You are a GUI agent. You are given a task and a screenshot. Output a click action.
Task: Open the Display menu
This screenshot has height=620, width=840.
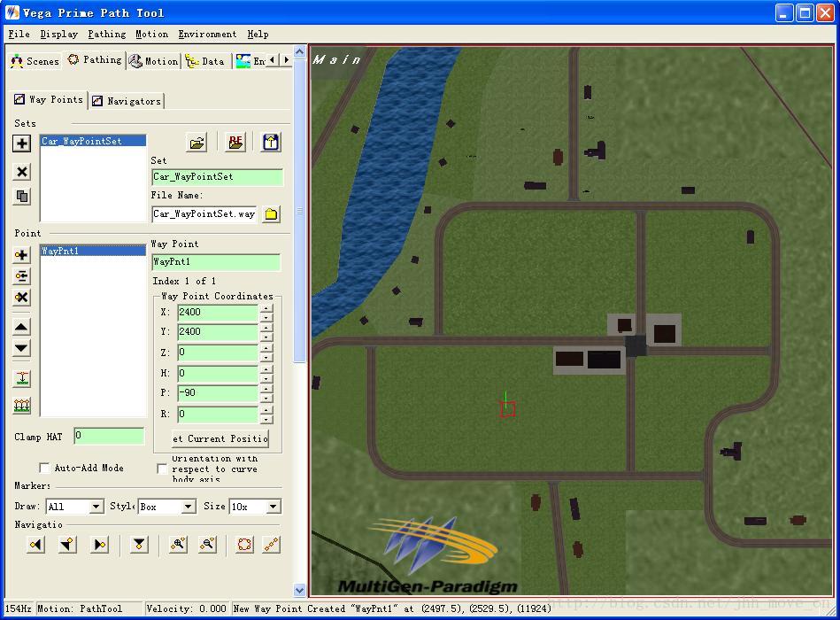[59, 35]
